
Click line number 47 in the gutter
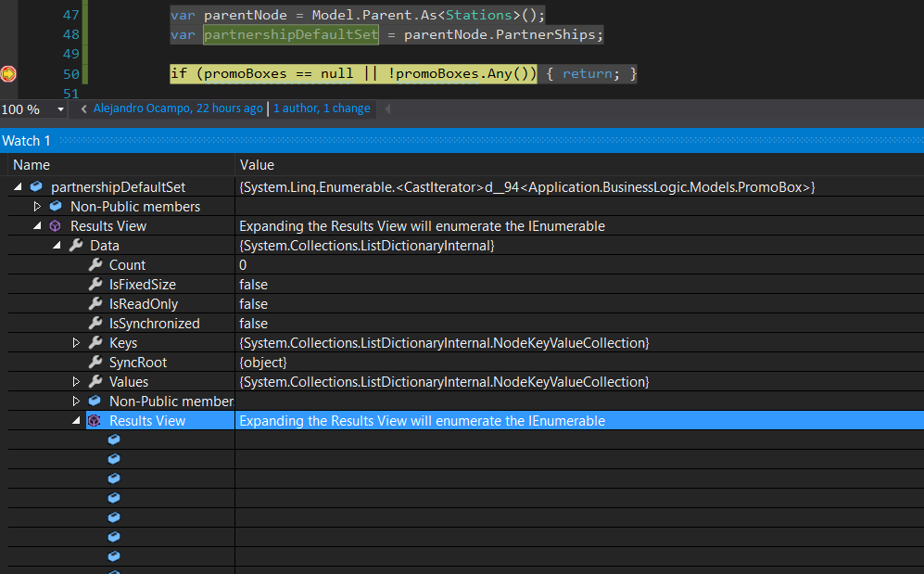click(70, 15)
